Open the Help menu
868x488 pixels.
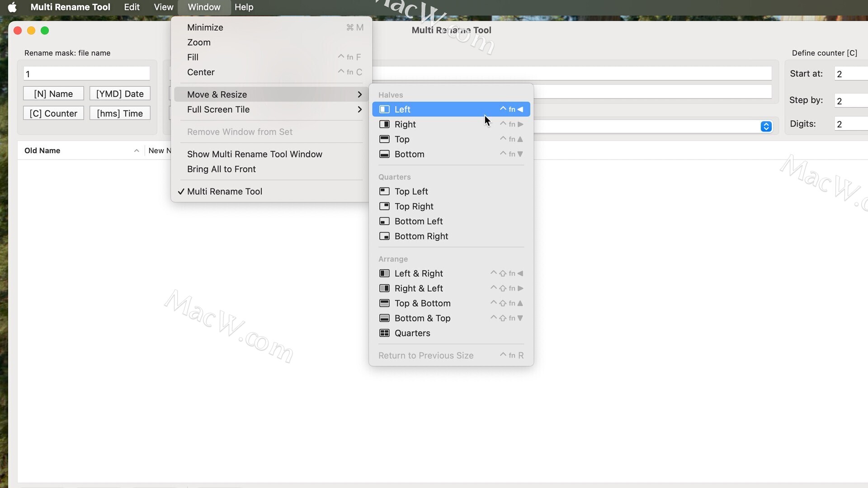[x=244, y=7]
